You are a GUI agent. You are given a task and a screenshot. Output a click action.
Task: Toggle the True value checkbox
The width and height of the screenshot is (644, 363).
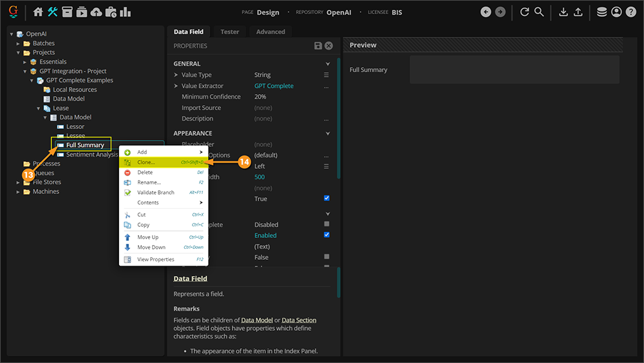click(327, 199)
